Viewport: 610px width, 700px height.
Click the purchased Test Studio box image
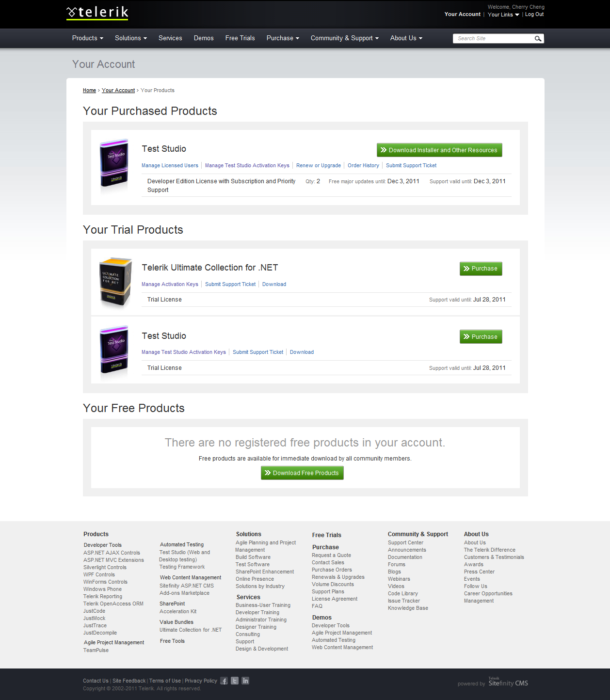coord(114,164)
